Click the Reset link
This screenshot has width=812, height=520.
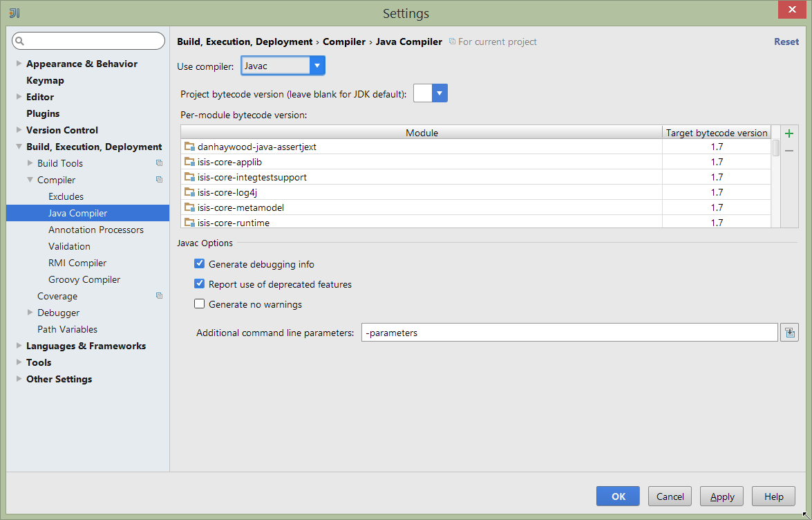point(786,41)
